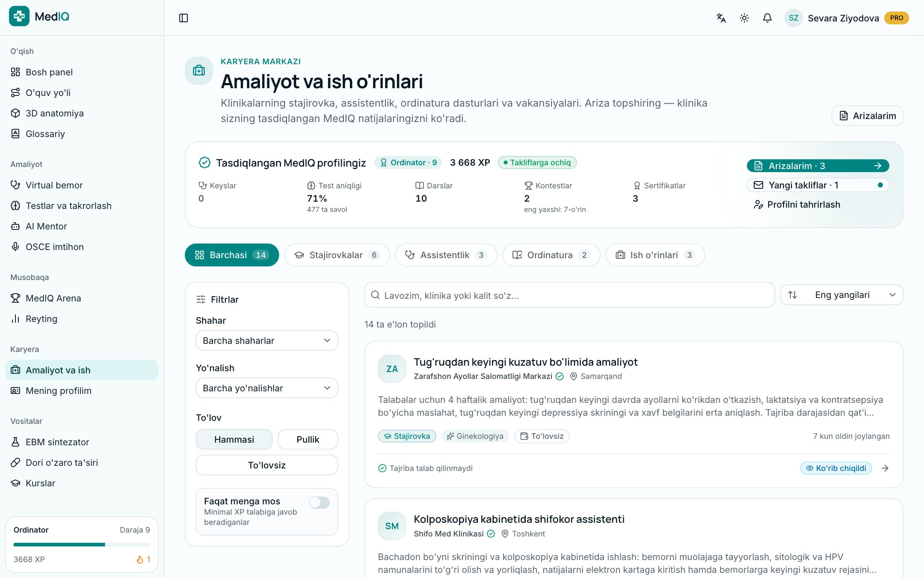Click the Stajirovka tag on the first listing
924x578 pixels.
point(407,436)
